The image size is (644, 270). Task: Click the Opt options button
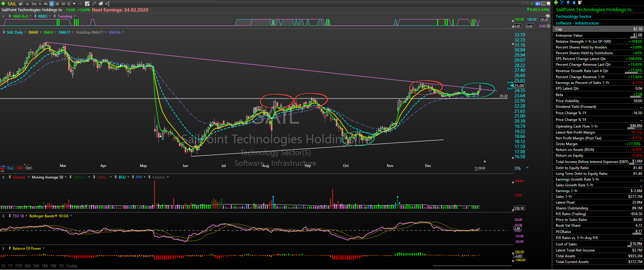tap(29, 168)
